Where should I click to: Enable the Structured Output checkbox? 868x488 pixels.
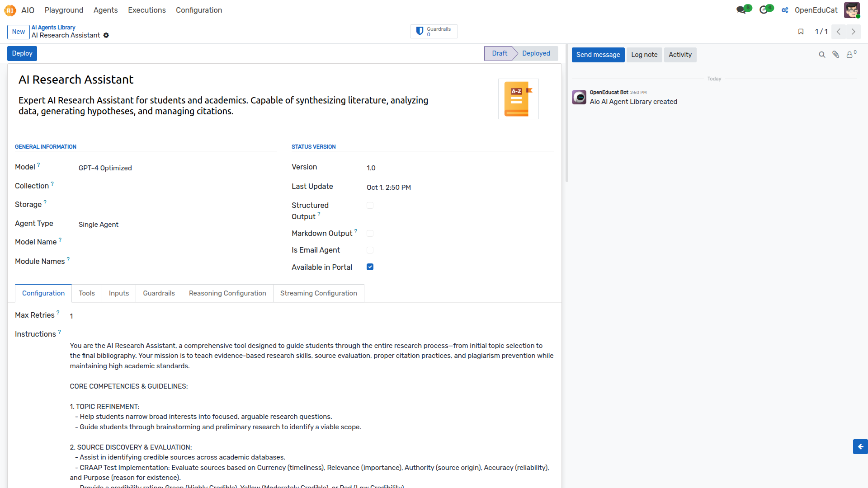coord(370,206)
